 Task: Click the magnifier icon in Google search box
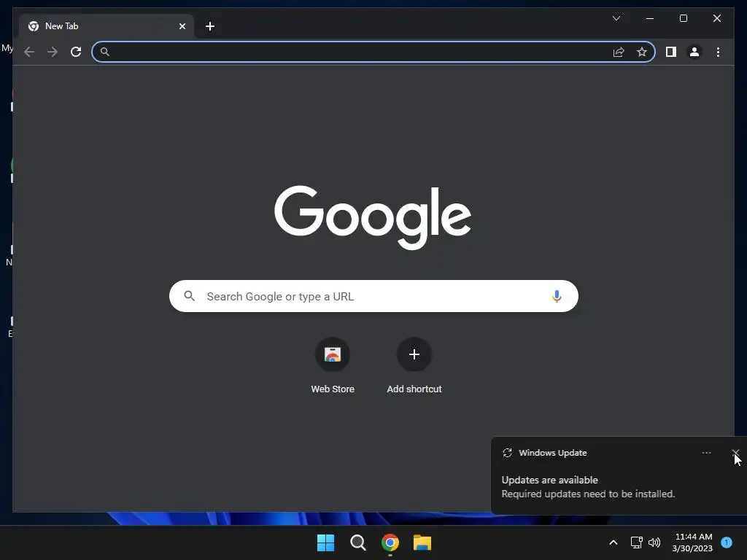tap(189, 296)
